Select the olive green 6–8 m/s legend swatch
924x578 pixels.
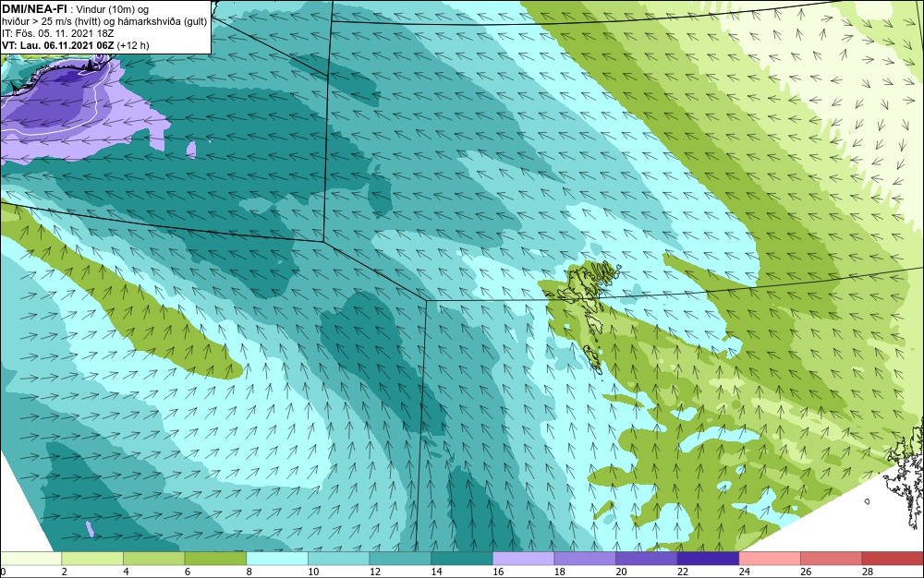point(215,559)
